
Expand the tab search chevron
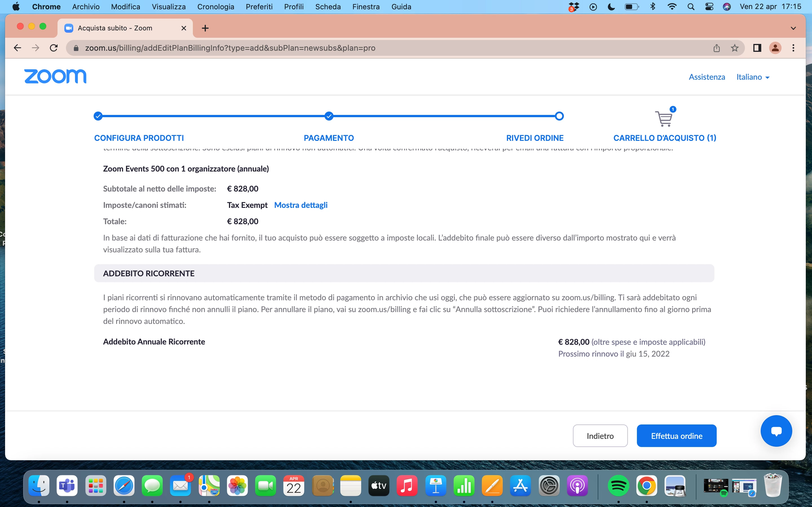793,28
